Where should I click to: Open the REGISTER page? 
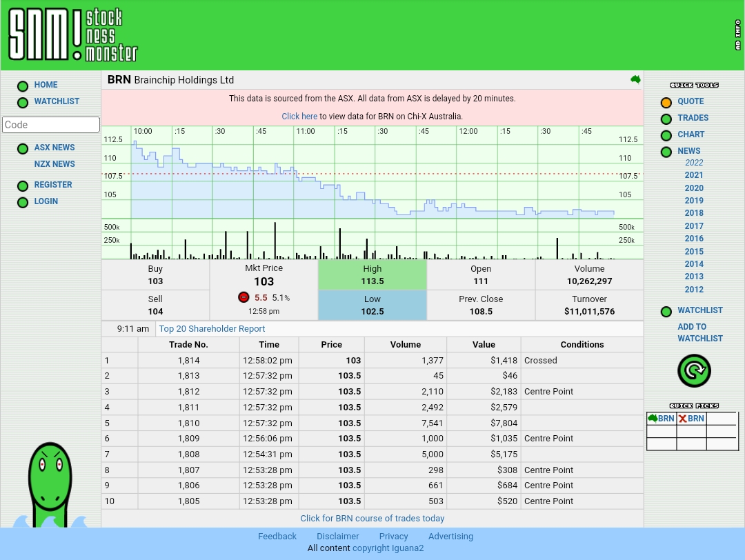(53, 185)
